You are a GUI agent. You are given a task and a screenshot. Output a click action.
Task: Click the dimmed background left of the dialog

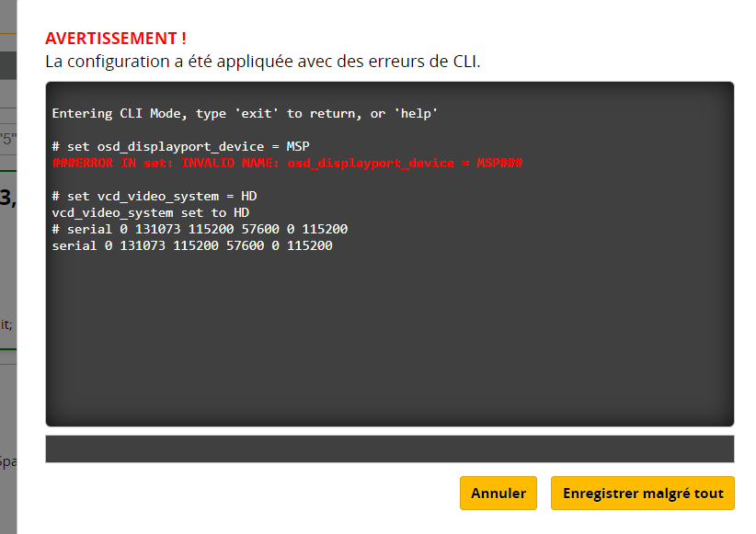point(8,276)
